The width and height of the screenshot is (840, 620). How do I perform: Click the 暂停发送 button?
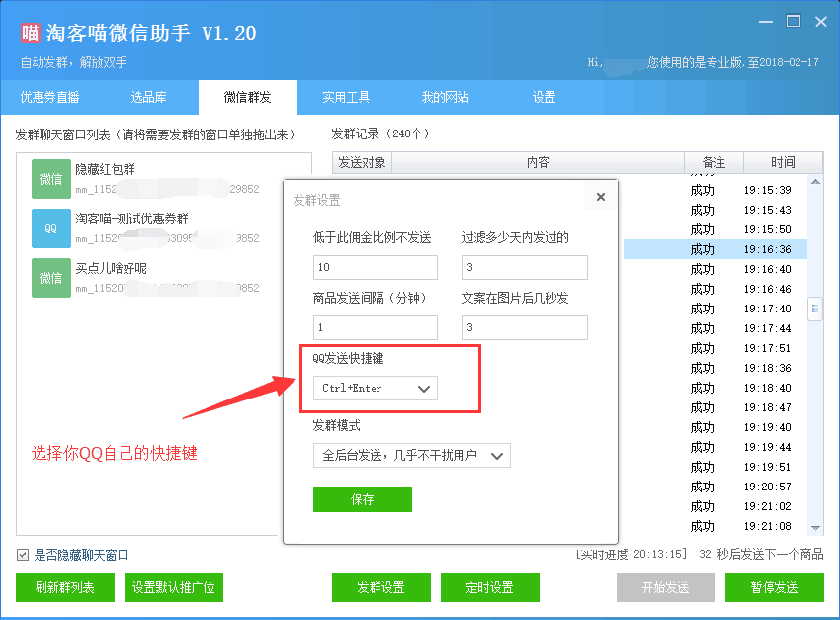click(x=774, y=586)
